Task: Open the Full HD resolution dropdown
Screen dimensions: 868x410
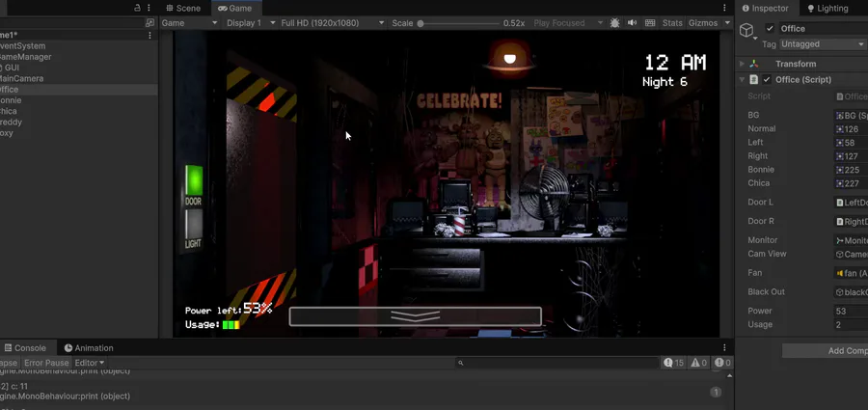Action: 333,23
